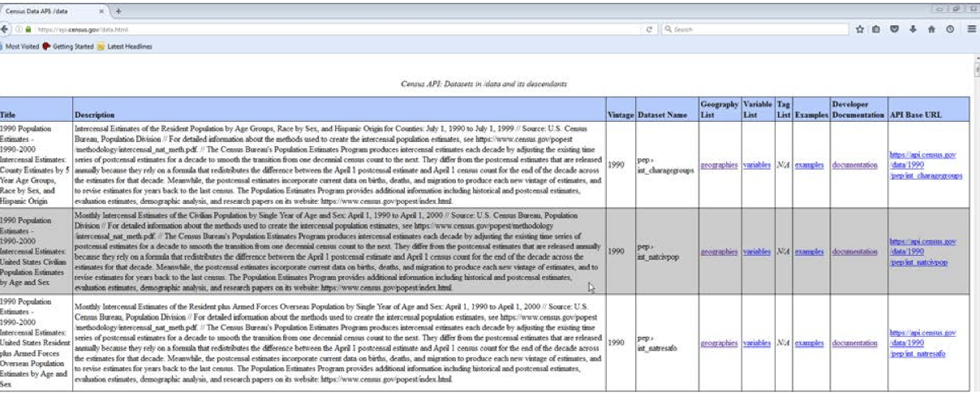Click the Variable List column header
This screenshot has height=393, width=980.
pos(758,110)
